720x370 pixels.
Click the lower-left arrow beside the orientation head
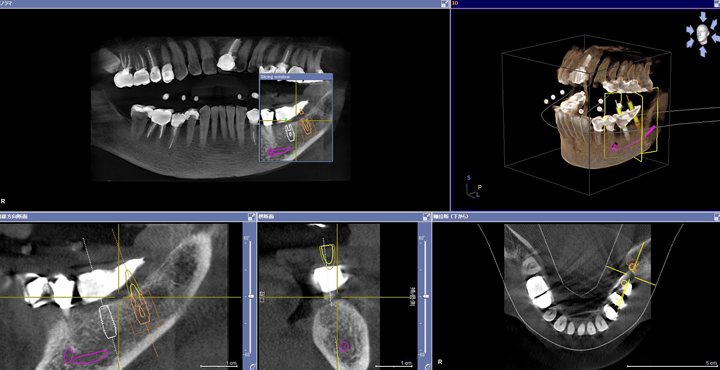click(691, 42)
